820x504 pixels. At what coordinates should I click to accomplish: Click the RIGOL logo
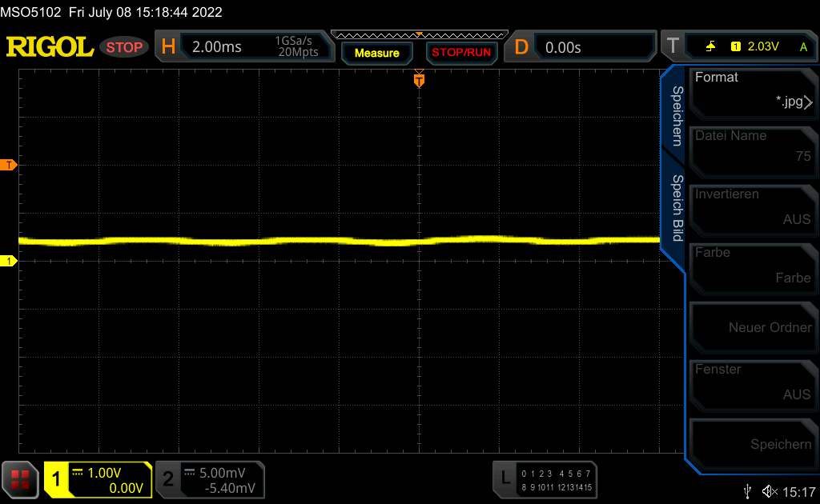(50, 47)
